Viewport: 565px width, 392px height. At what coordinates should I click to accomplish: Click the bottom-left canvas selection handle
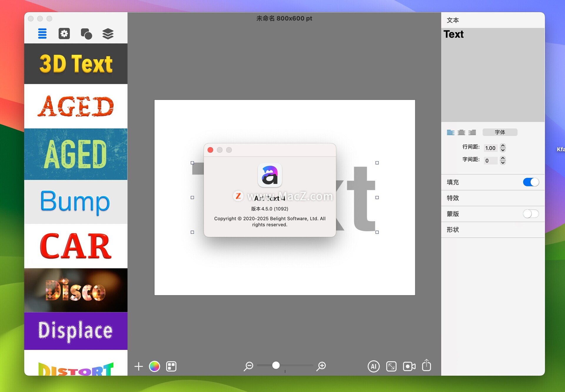point(192,232)
